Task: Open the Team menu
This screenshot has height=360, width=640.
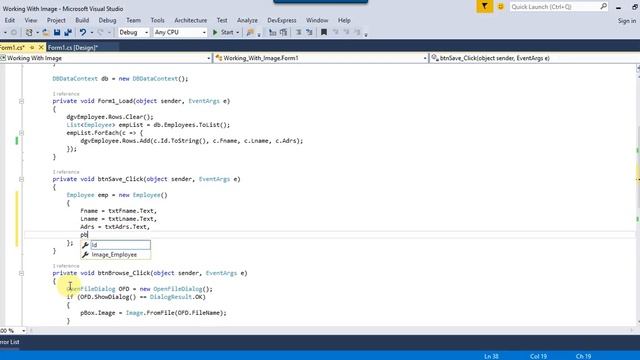Action: pyautogui.click(x=133, y=20)
